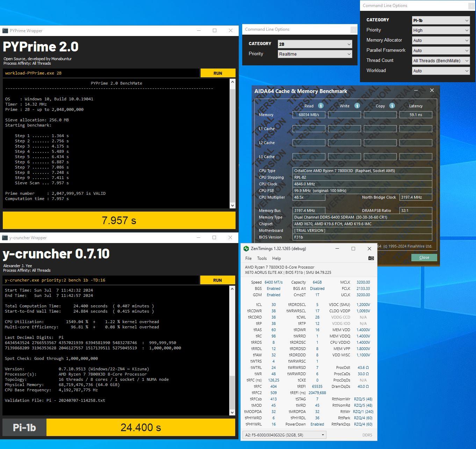Expand the Workload dropdown

point(441,71)
